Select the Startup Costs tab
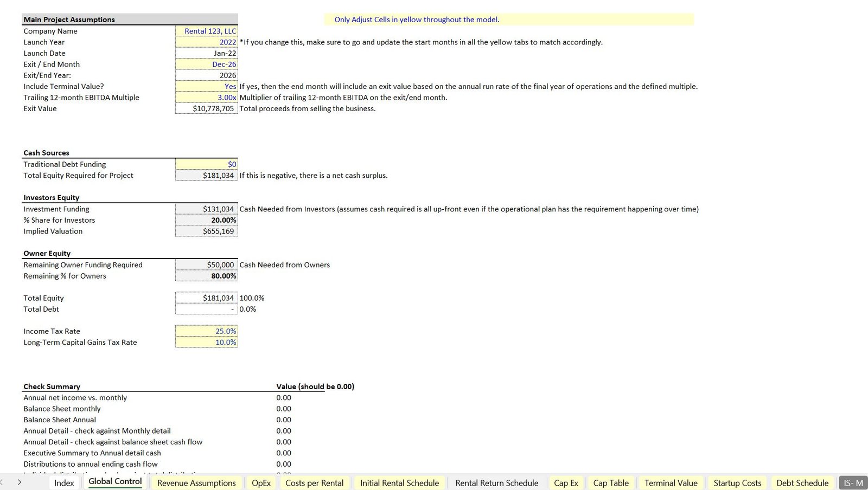Viewport: 868px width, 490px height. pyautogui.click(x=737, y=483)
